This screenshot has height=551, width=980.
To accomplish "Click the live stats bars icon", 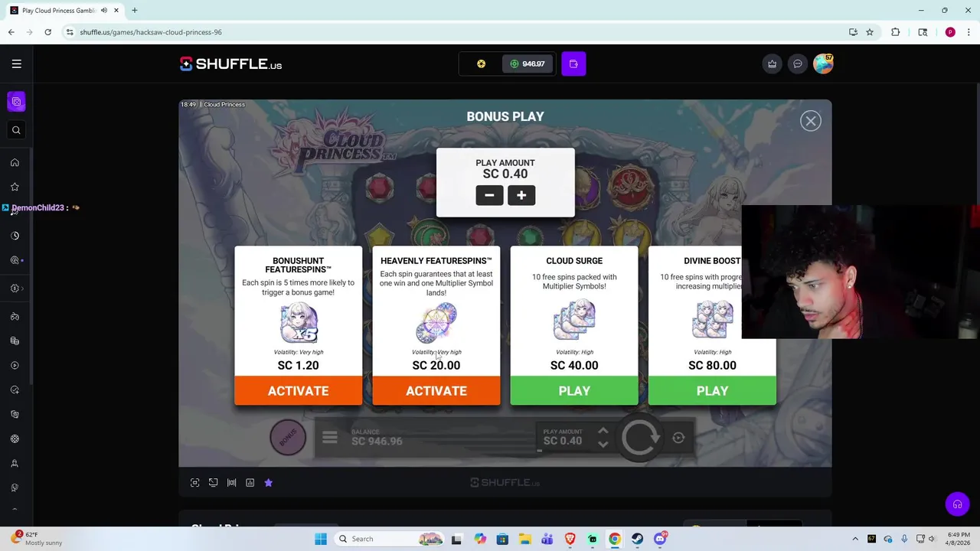I will [x=231, y=483].
